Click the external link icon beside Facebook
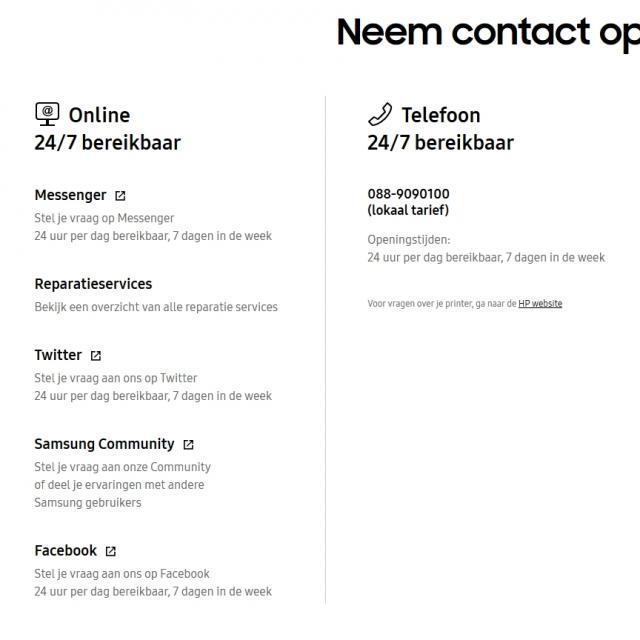Viewport: 640px width, 640px height. 111,551
